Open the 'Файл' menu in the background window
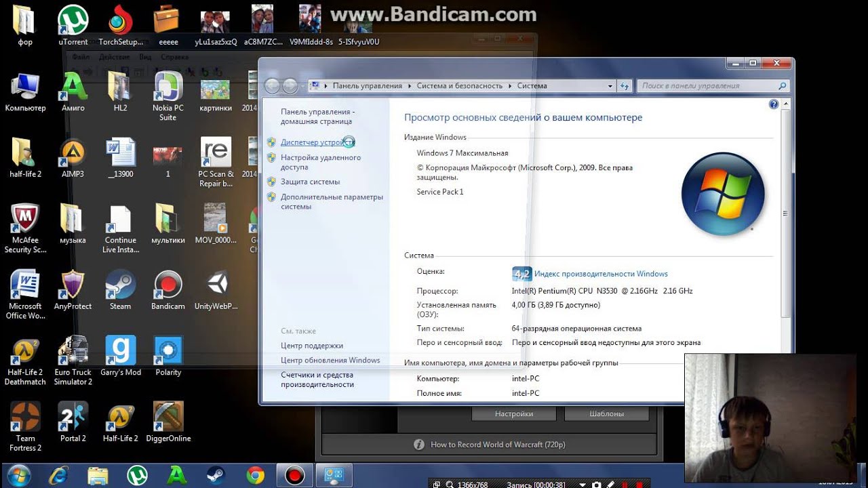The image size is (868, 488). click(81, 58)
